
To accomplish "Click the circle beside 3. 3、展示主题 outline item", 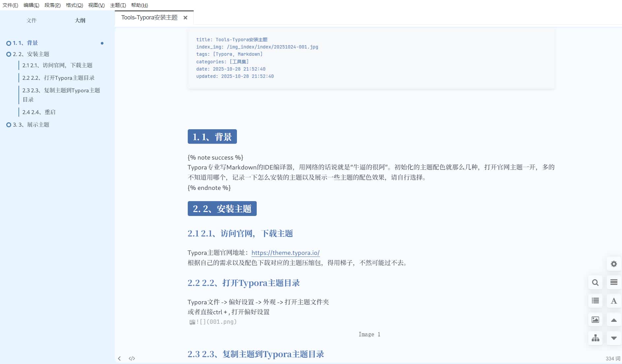I will tap(9, 125).
